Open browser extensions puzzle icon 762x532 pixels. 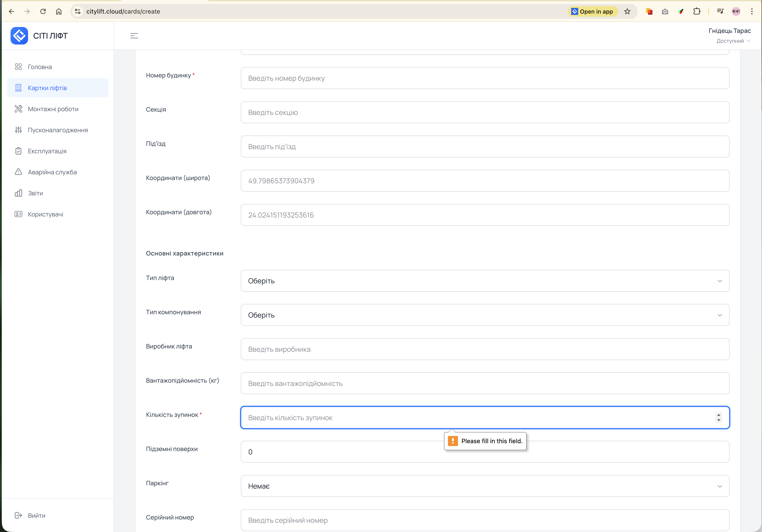(697, 12)
